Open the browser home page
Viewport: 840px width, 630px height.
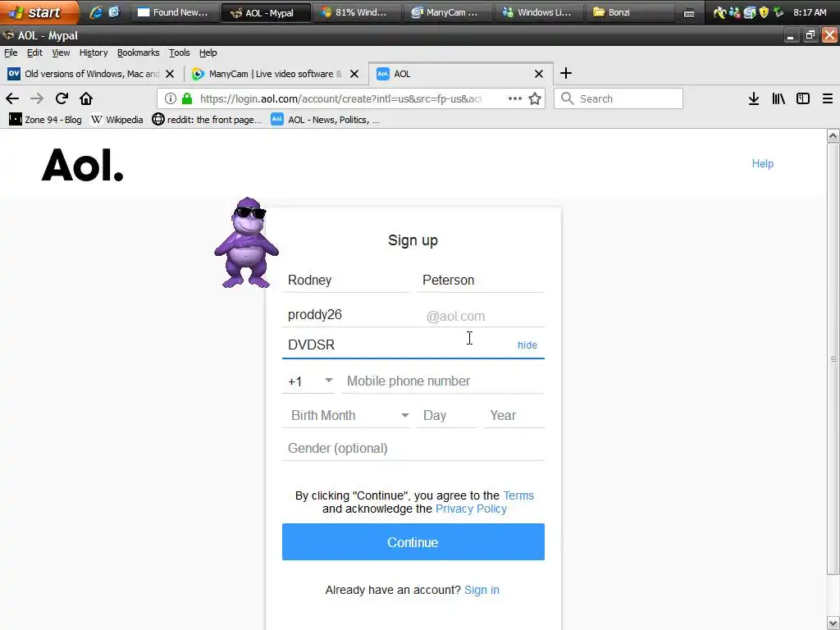coord(85,98)
